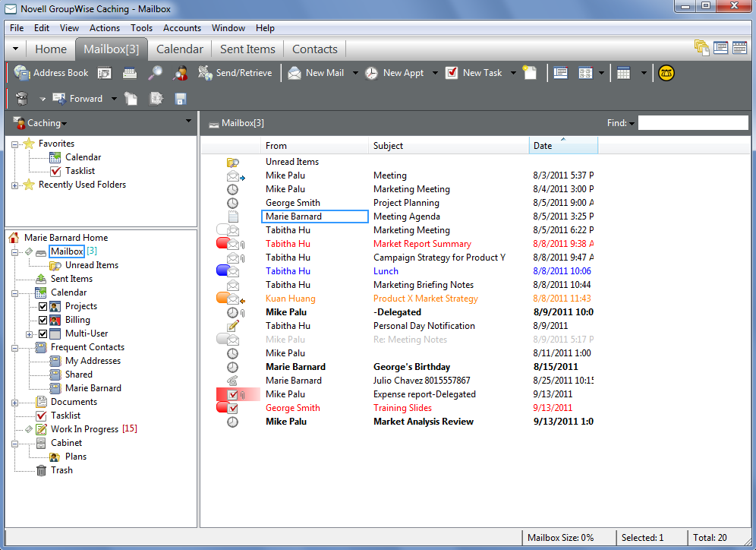Screen dimensions: 756x550
Task: Open the New Mail dropdown arrow
Action: tap(355, 74)
